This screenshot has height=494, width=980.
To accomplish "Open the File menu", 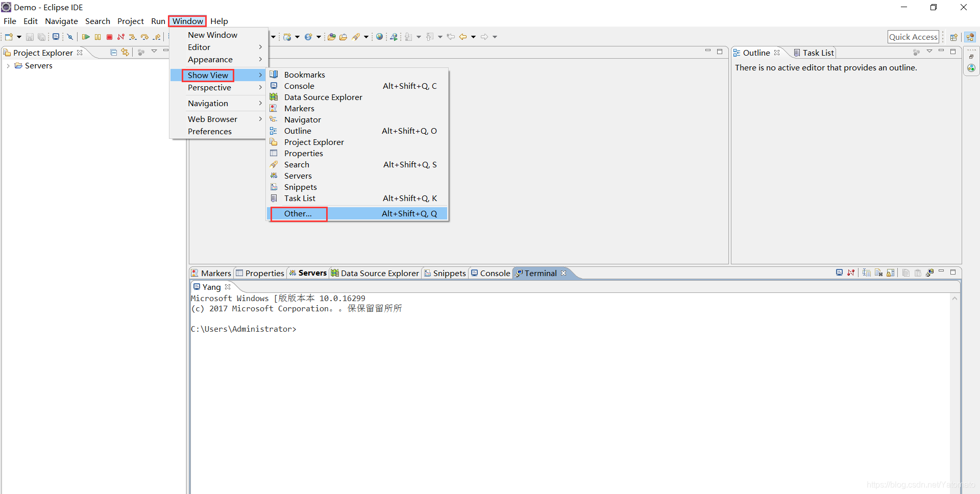I will [10, 21].
